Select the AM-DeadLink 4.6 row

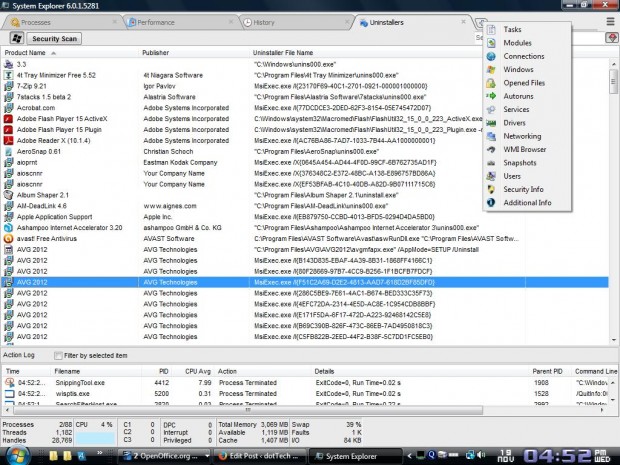(304, 206)
